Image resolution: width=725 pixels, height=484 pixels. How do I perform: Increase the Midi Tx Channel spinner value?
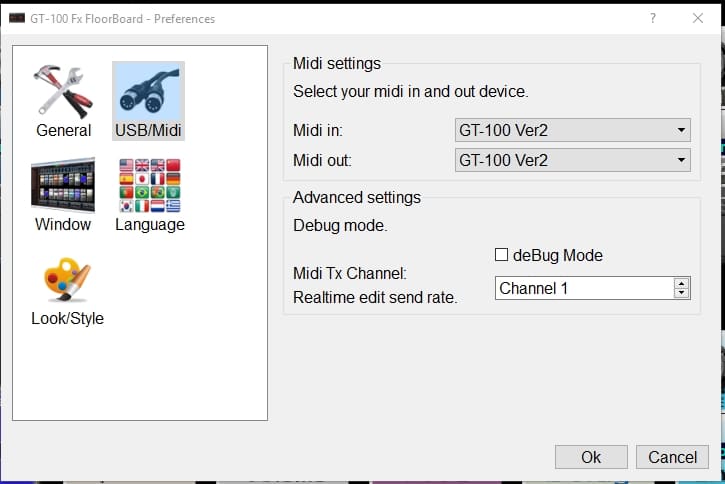click(x=681, y=283)
